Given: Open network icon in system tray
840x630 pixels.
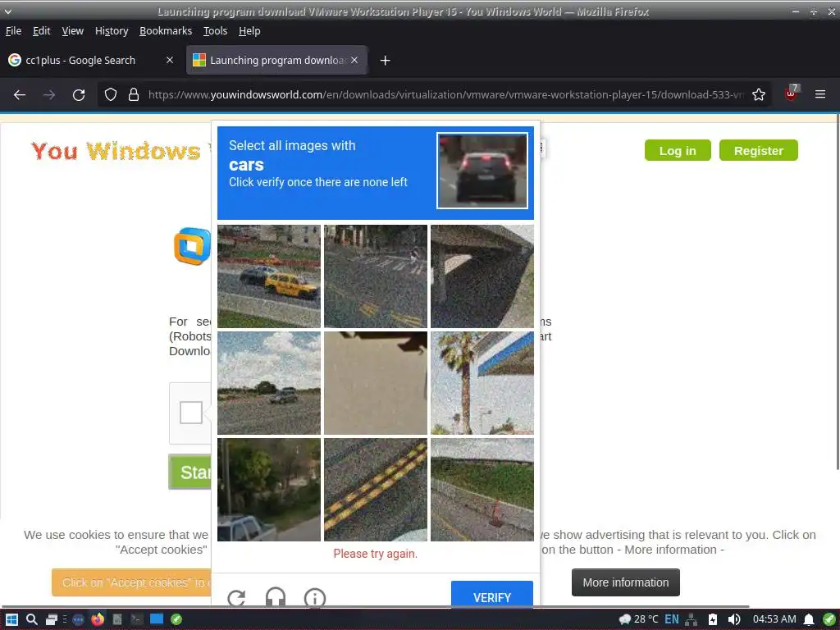Looking at the screenshot, I should tap(691, 619).
